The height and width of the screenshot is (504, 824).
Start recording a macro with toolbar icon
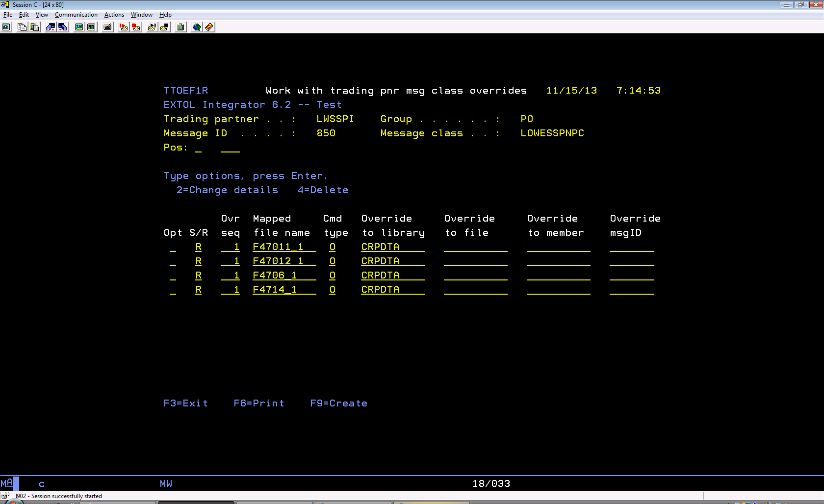tap(124, 27)
